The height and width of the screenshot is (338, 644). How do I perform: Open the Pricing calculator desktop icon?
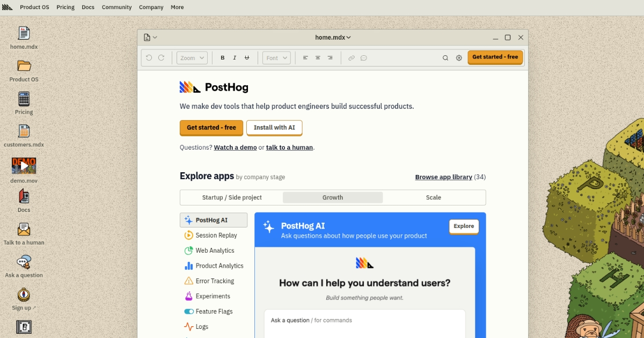24,99
